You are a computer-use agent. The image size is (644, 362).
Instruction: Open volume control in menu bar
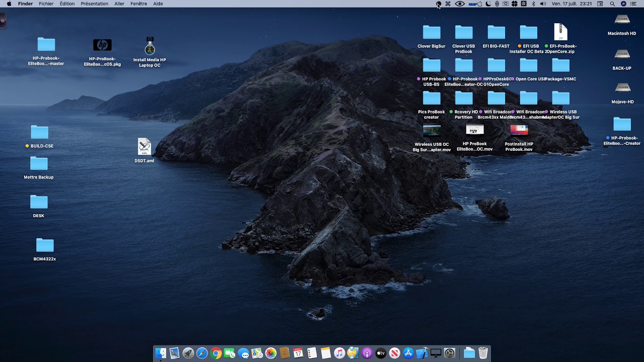click(x=543, y=4)
